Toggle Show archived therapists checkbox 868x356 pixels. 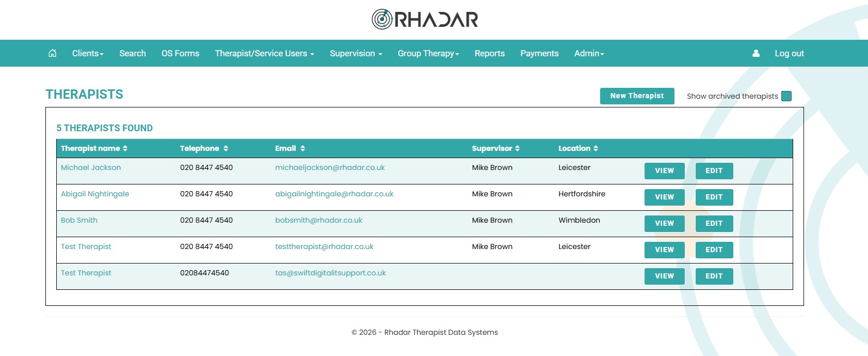pos(786,96)
